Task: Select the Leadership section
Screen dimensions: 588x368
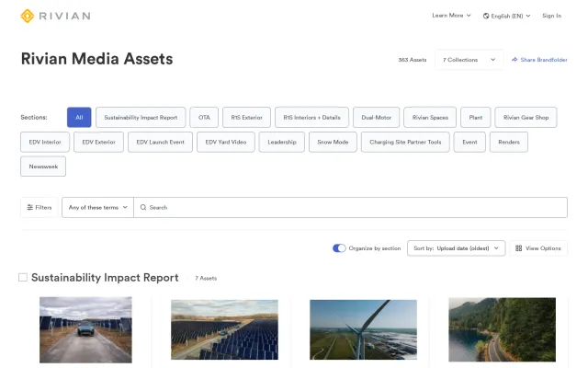Action: tap(282, 142)
